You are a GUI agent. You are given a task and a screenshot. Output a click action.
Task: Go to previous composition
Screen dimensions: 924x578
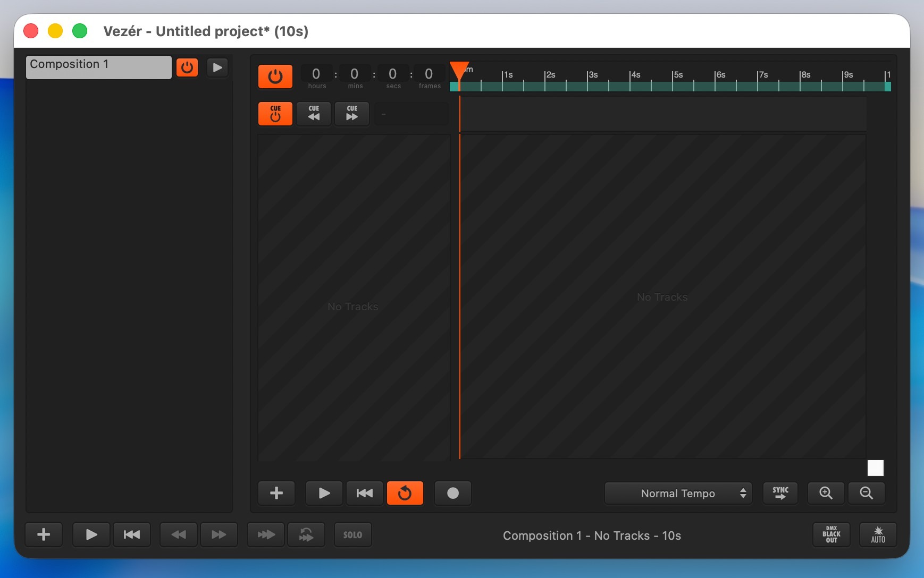click(x=179, y=534)
